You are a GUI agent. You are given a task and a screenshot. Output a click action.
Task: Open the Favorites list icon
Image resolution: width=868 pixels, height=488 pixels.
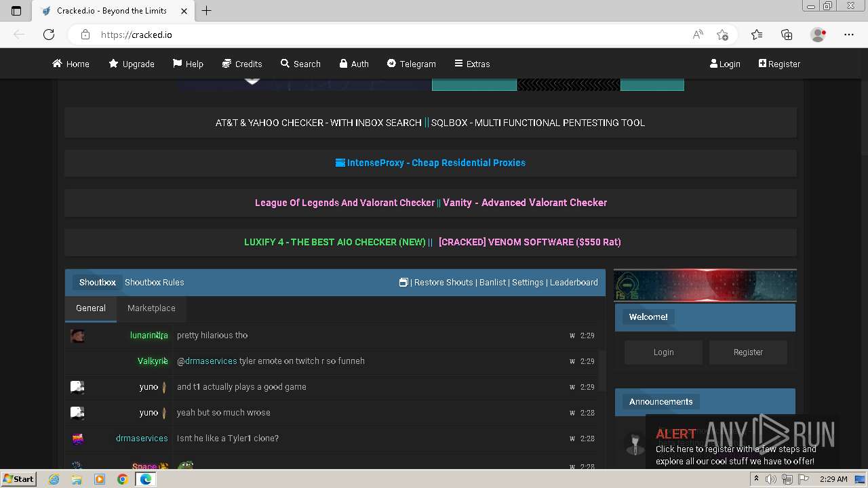point(757,35)
